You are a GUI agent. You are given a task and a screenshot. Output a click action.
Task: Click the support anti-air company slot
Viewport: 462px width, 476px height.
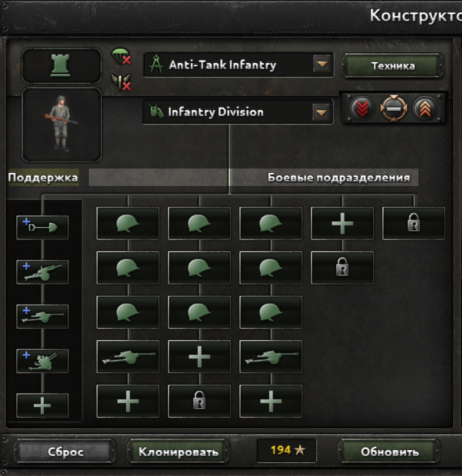[x=42, y=361]
